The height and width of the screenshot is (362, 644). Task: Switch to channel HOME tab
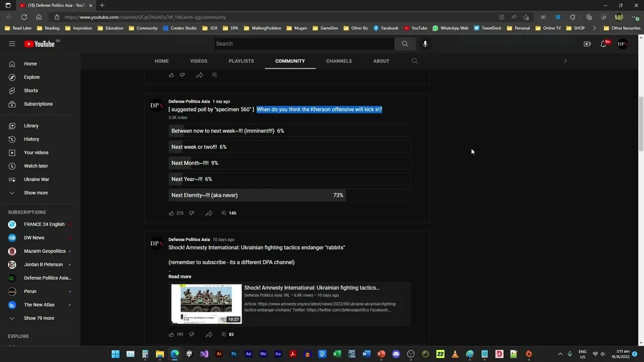pos(162,61)
